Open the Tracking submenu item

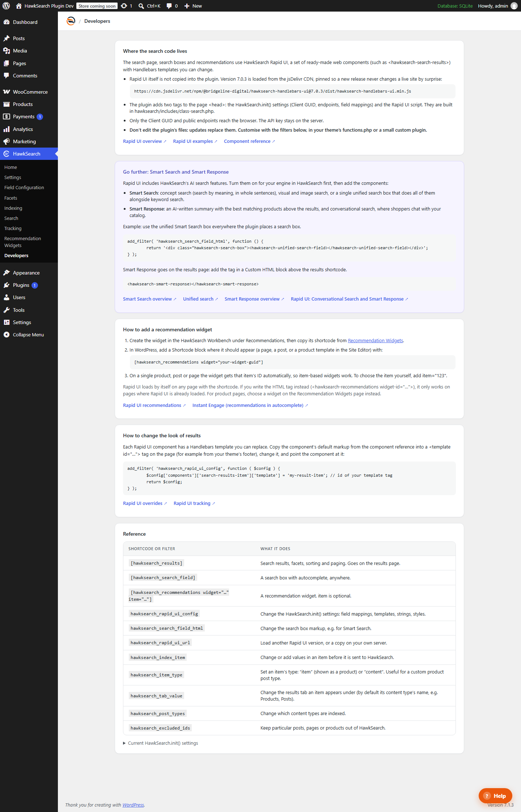[x=13, y=228]
